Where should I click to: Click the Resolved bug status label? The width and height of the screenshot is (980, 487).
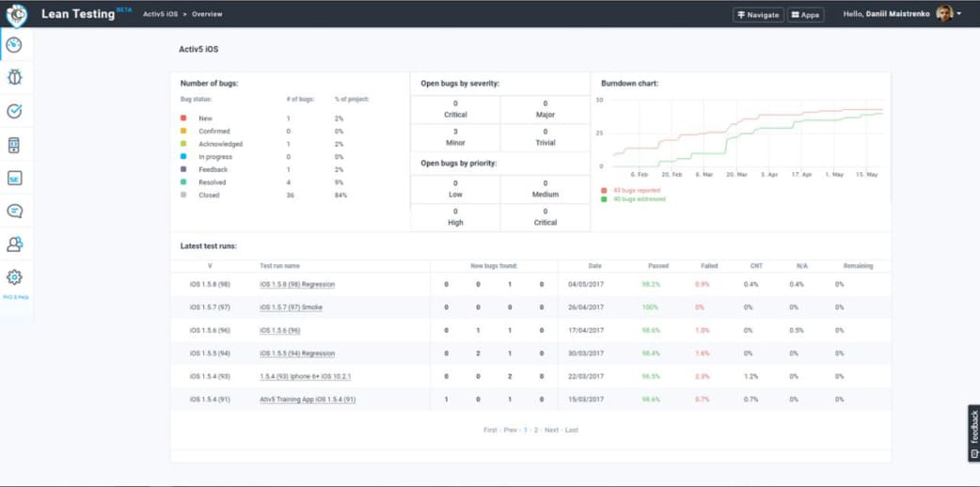click(x=212, y=182)
